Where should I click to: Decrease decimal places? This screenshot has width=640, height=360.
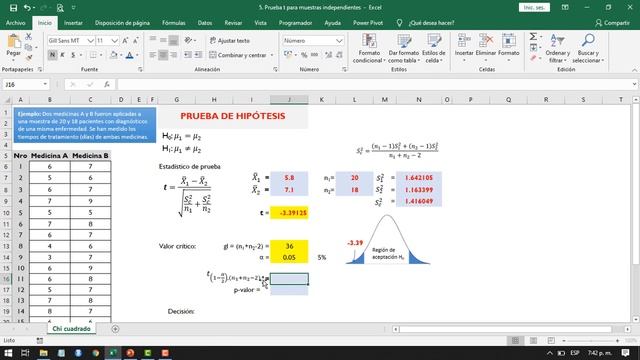point(339,55)
